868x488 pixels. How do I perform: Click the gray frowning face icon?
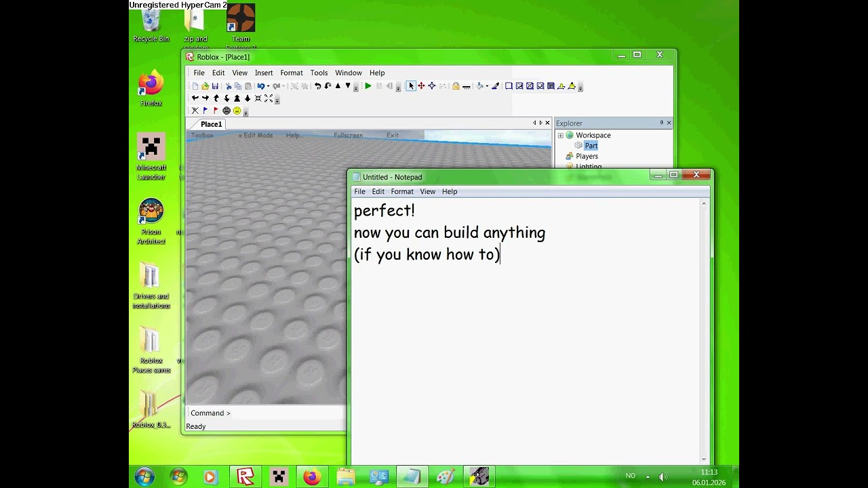click(x=226, y=110)
